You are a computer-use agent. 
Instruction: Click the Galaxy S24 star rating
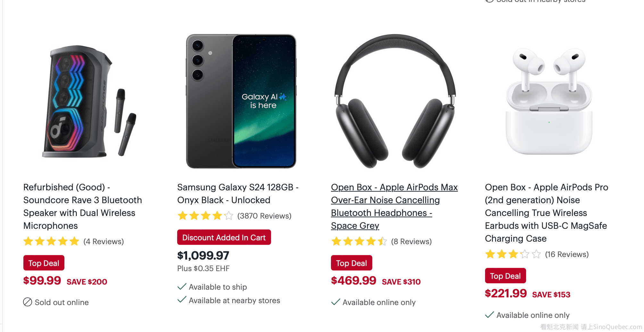(205, 216)
